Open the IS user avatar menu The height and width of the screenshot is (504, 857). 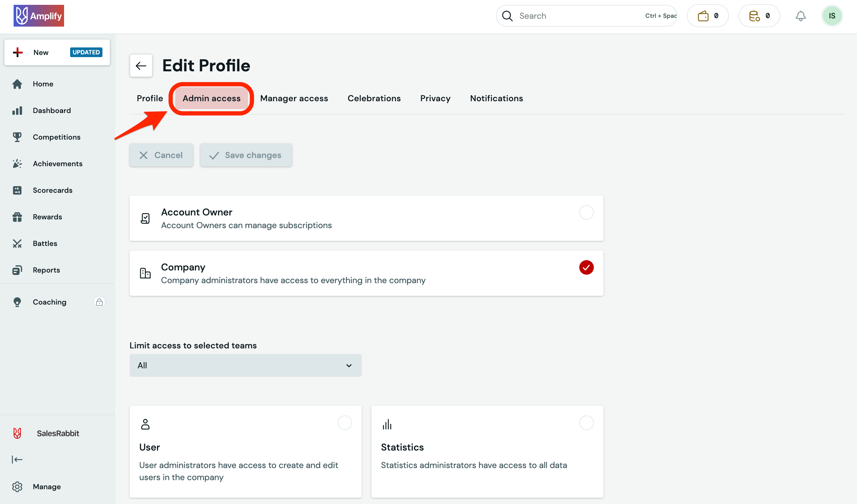click(x=832, y=16)
